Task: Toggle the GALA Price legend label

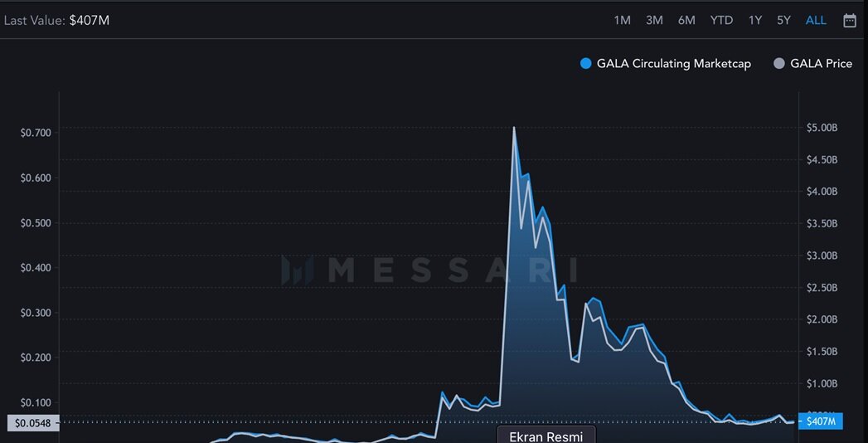Action: click(x=821, y=64)
